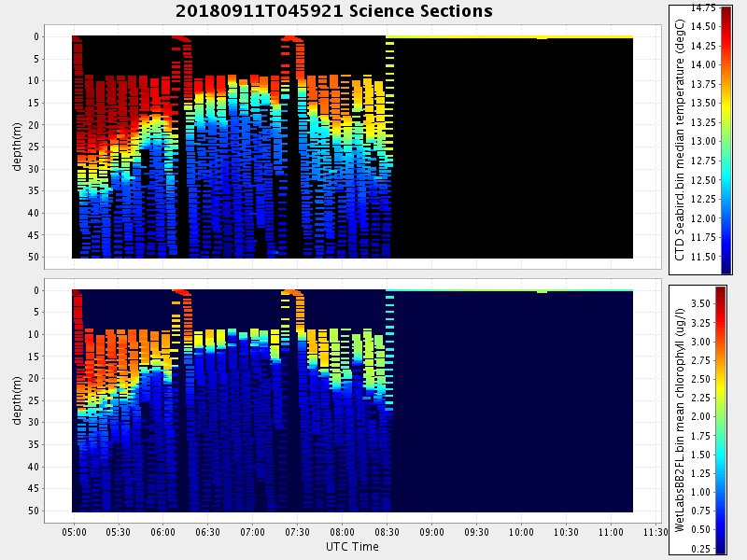Image resolution: width=747 pixels, height=560 pixels.
Task: Click the depth(m) label of temperature plot
Action: point(18,146)
